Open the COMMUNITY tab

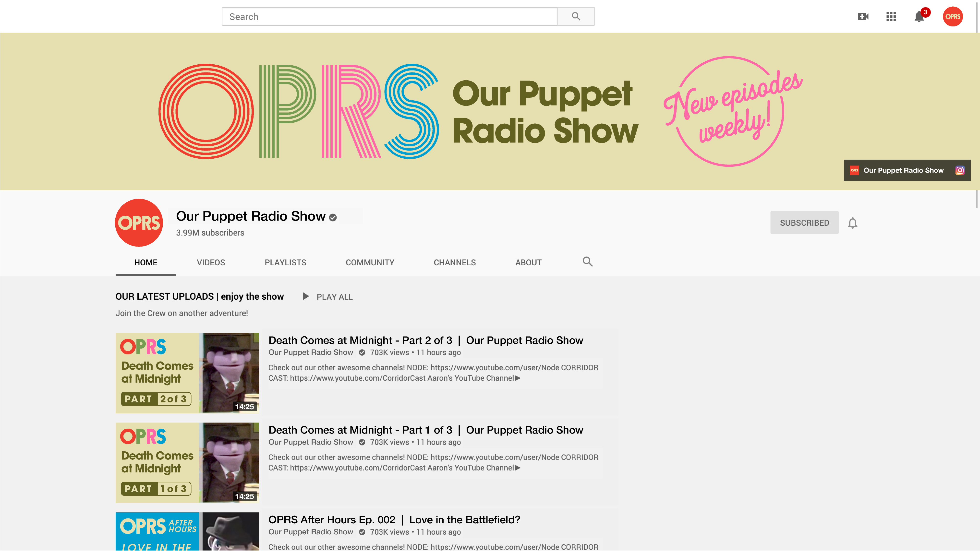pyautogui.click(x=370, y=262)
